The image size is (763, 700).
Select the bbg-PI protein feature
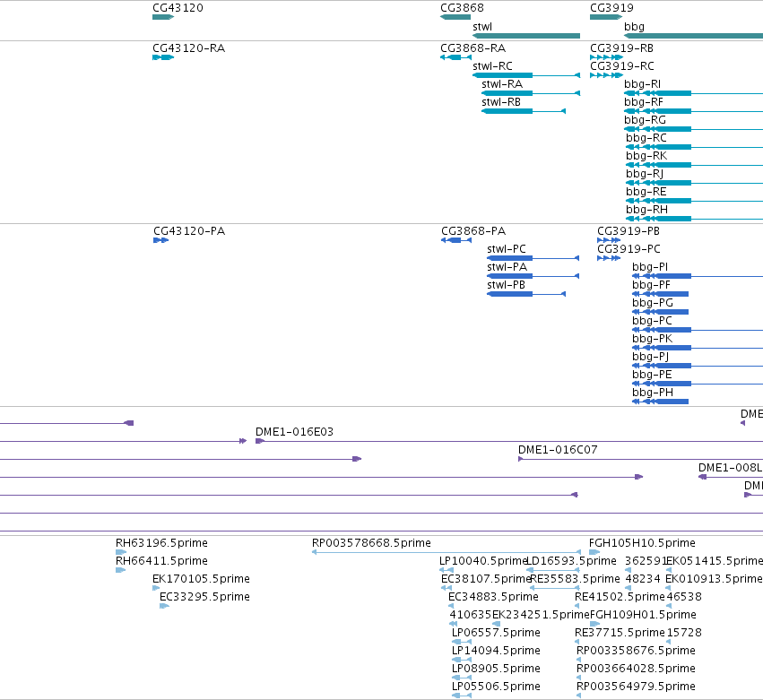click(x=698, y=276)
